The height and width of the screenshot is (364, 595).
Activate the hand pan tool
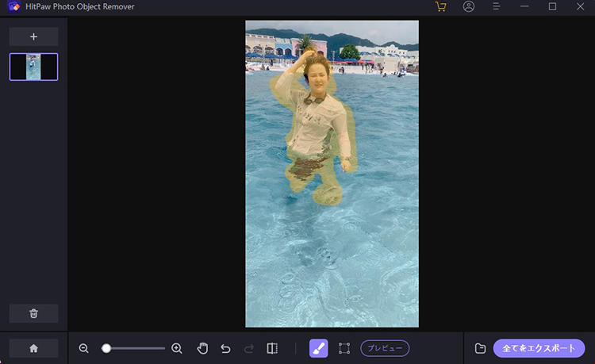click(202, 348)
